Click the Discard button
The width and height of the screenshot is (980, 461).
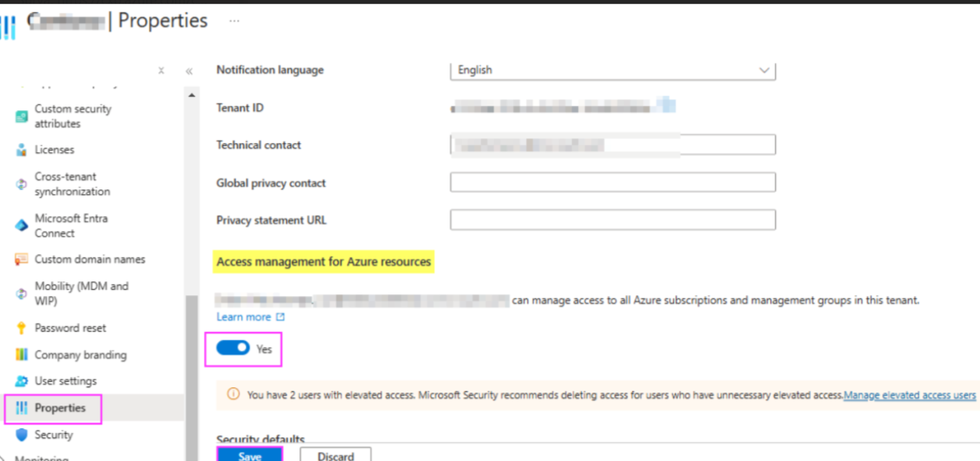click(335, 456)
